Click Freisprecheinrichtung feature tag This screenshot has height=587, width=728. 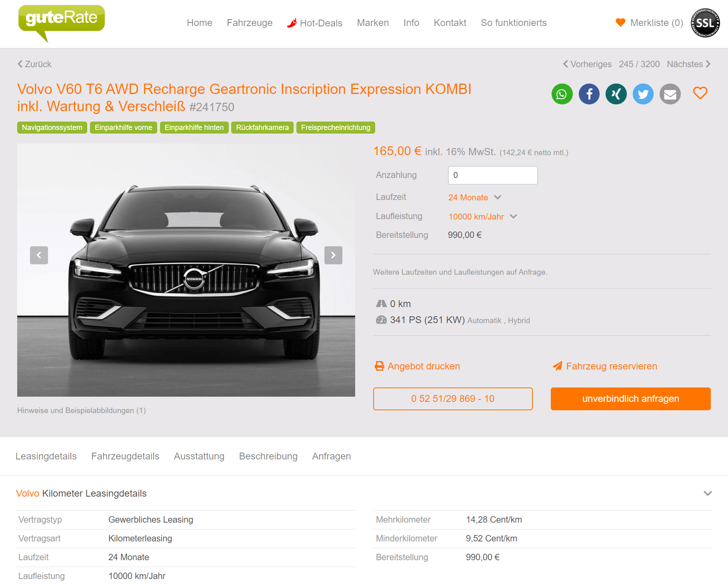[336, 128]
